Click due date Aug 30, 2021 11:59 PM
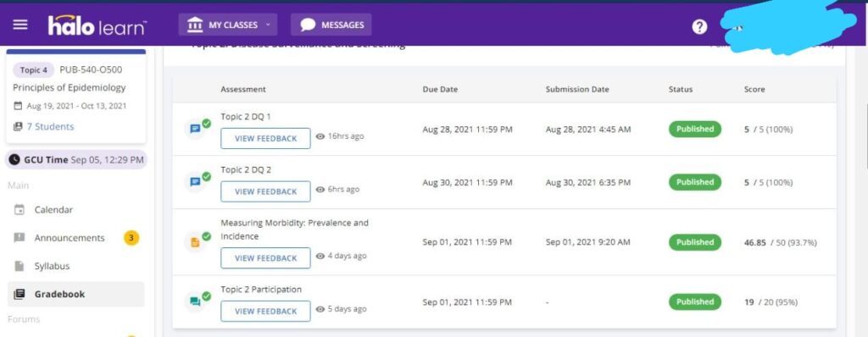The image size is (868, 337). pos(467,183)
